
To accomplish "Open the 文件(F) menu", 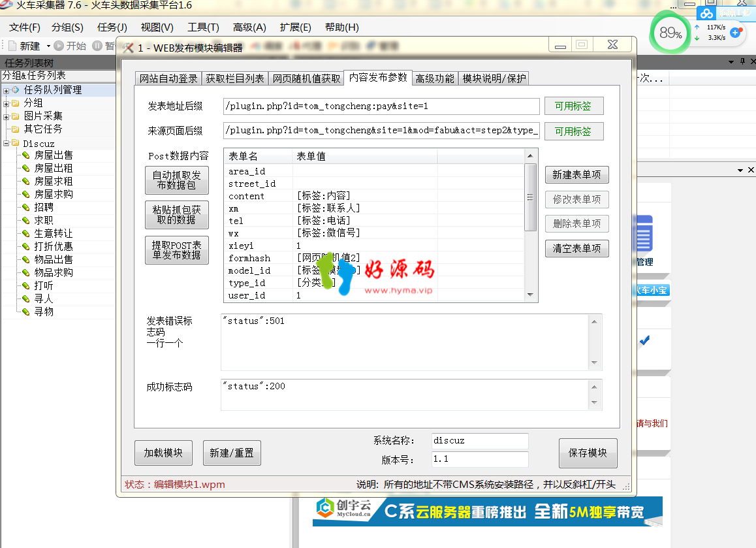I will click(25, 27).
